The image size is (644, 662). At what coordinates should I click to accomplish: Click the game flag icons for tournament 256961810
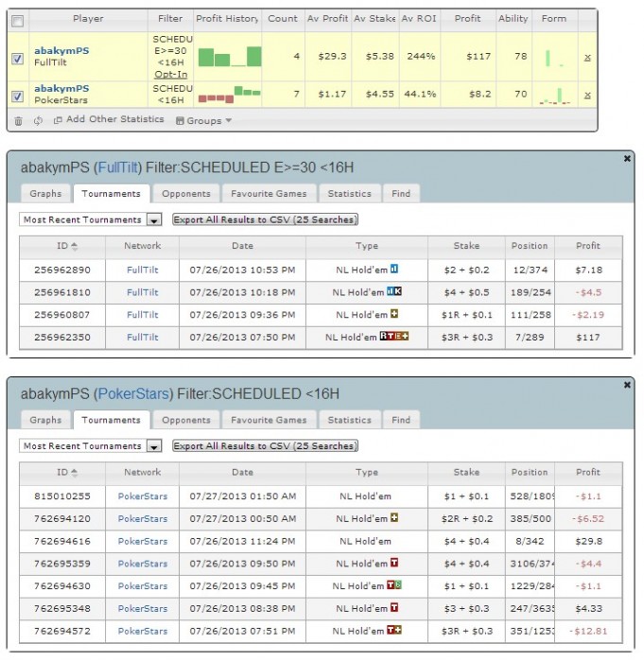(394, 291)
